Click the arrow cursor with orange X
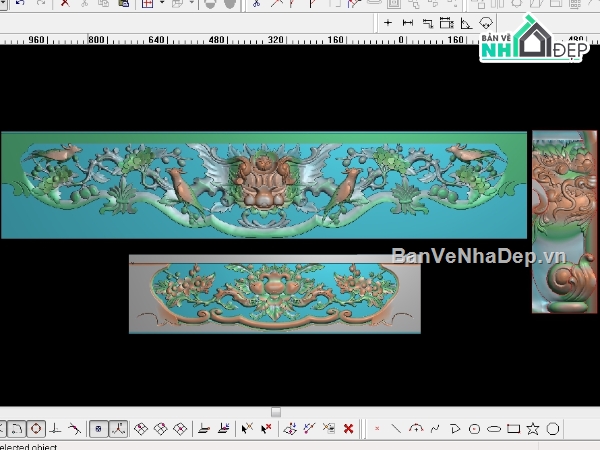 (x=247, y=429)
